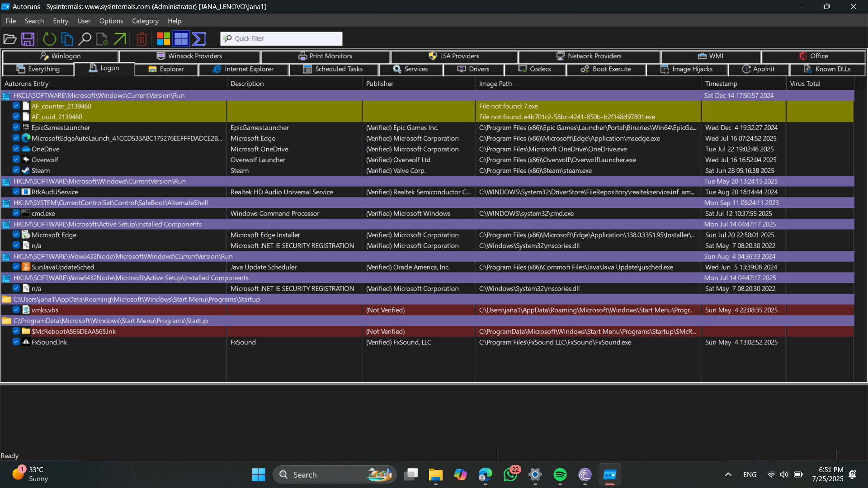Open the File menu

tap(11, 21)
